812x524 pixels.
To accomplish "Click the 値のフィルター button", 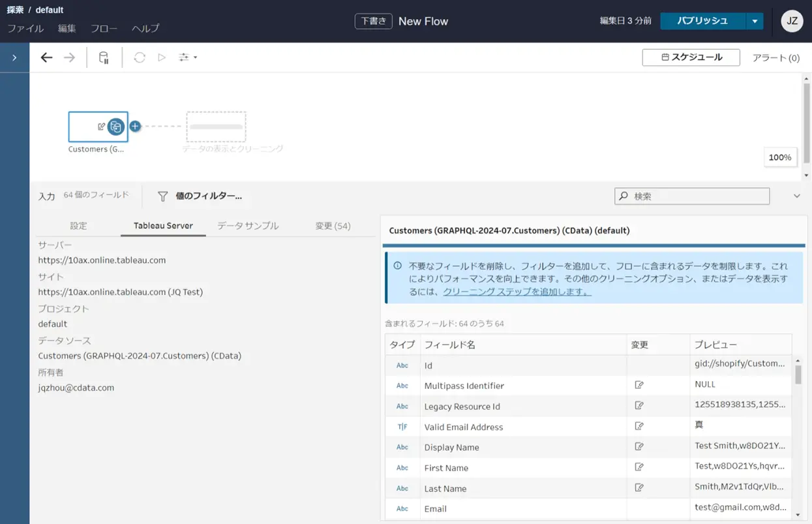I will (200, 196).
